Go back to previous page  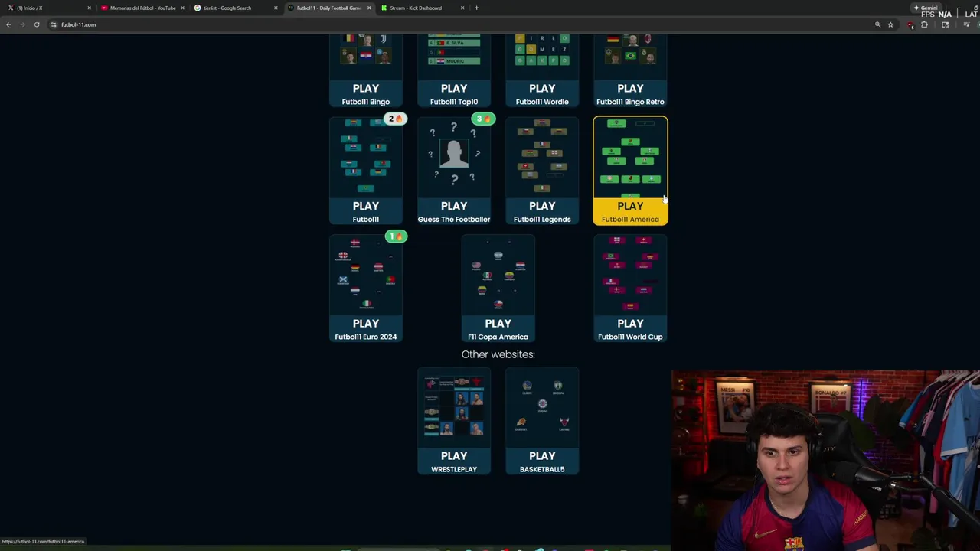[8, 24]
